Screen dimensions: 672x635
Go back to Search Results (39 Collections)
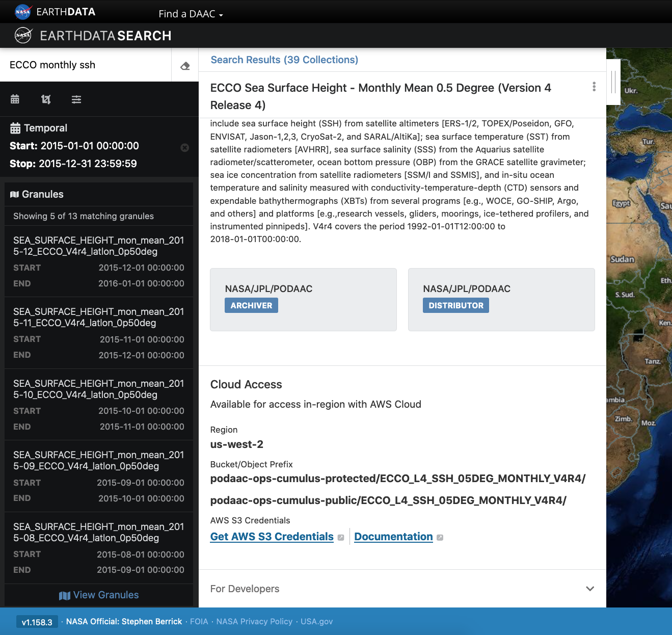pos(284,60)
